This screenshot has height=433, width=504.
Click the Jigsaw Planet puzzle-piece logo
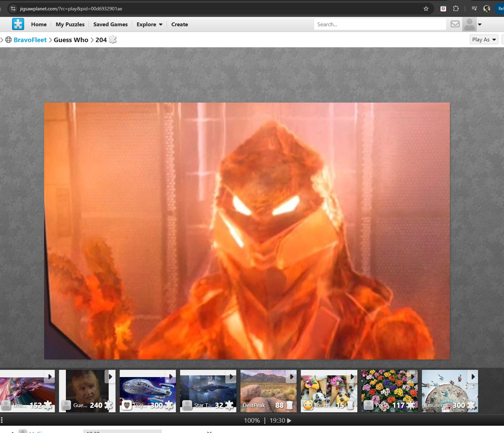(x=18, y=24)
